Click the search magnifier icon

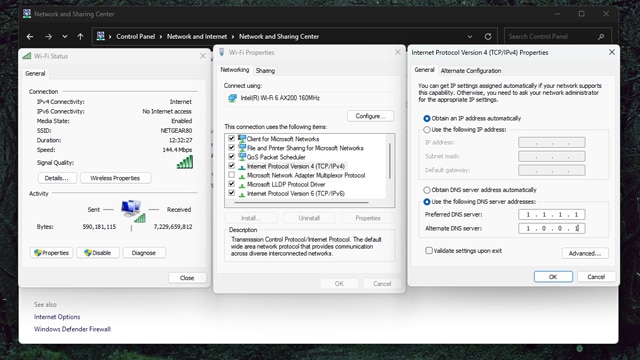coord(601,37)
